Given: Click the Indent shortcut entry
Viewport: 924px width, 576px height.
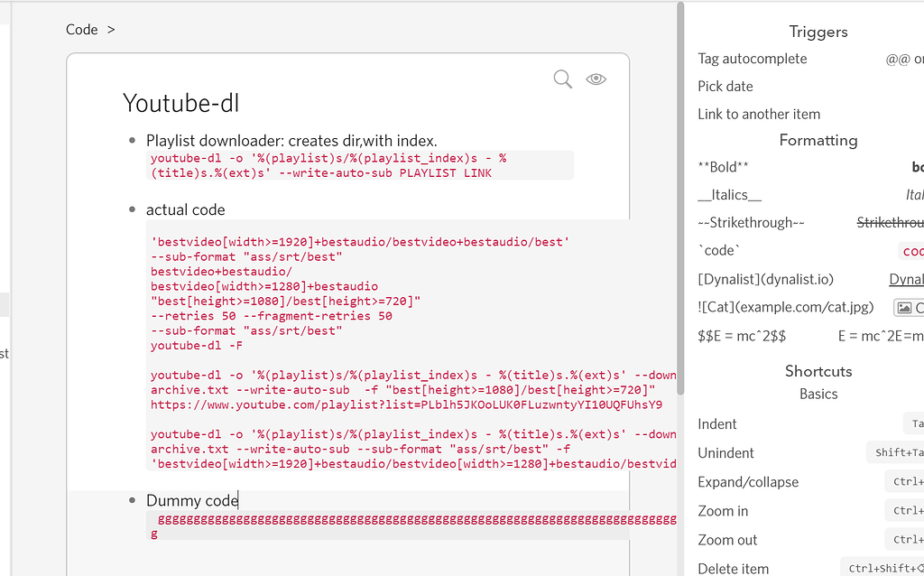Looking at the screenshot, I should pos(717,424).
